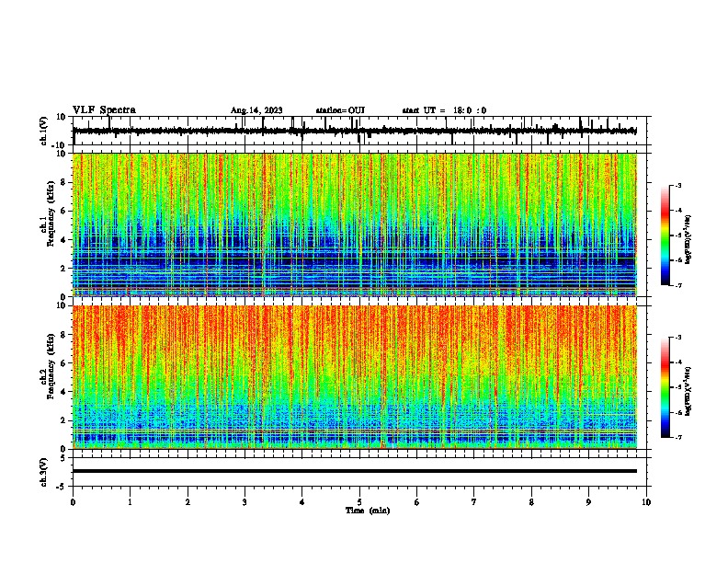Click the "ch.3(V)" axis label
Viewport: 728px width, 563px height.
(44, 472)
